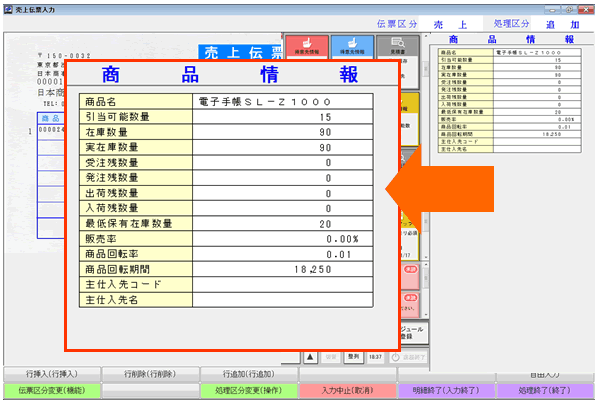600x407 pixels.
Task: Open the gray 見積書 quotation icon
Action: click(x=398, y=46)
